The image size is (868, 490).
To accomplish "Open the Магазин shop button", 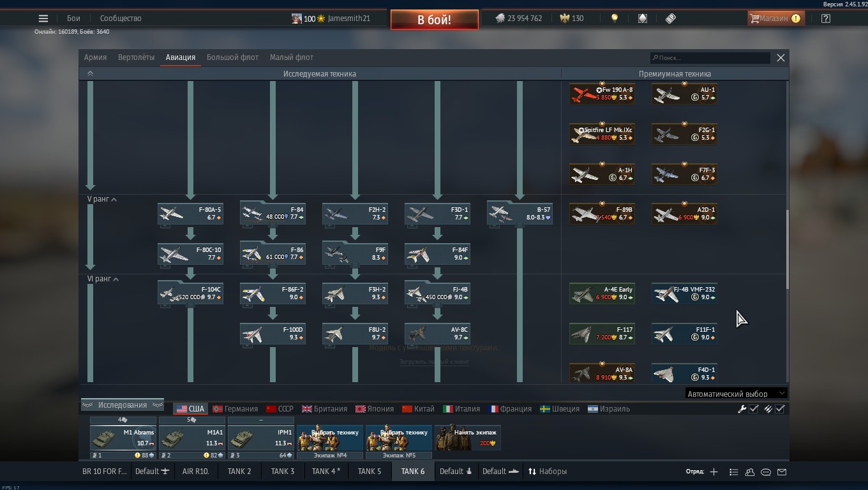I will point(775,19).
